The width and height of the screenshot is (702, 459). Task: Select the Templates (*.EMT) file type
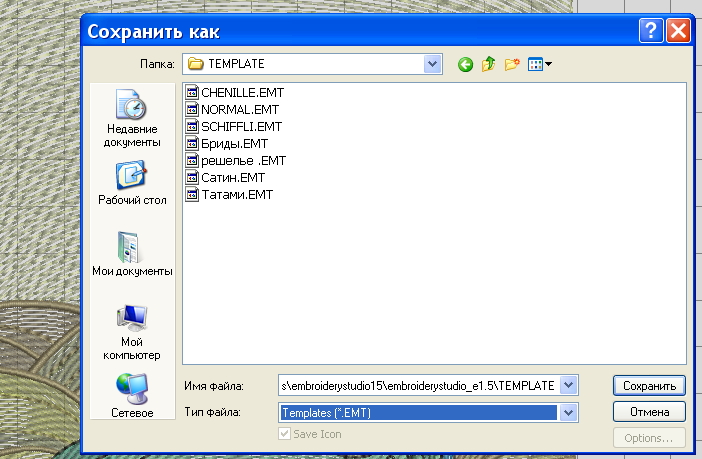click(x=419, y=412)
